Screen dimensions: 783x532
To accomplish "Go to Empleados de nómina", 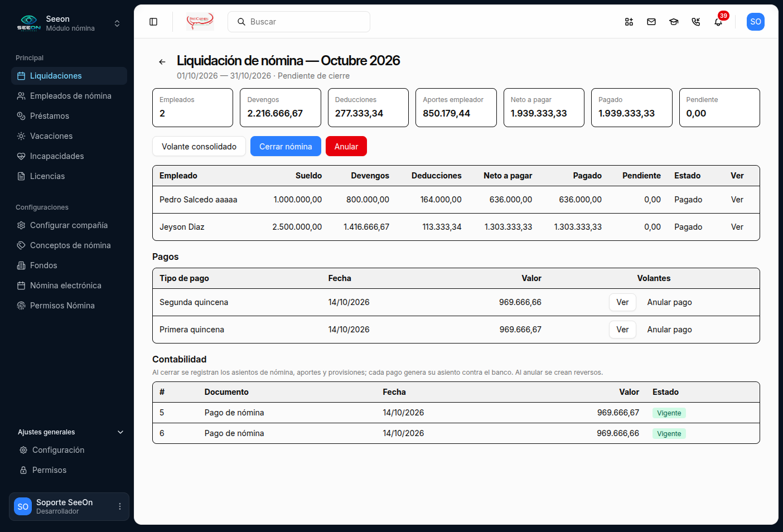I will tap(69, 96).
